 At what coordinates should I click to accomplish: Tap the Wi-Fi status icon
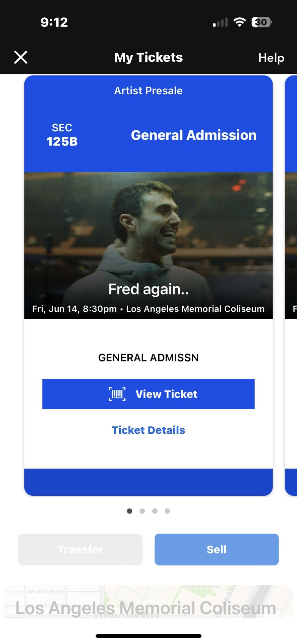coord(240,22)
